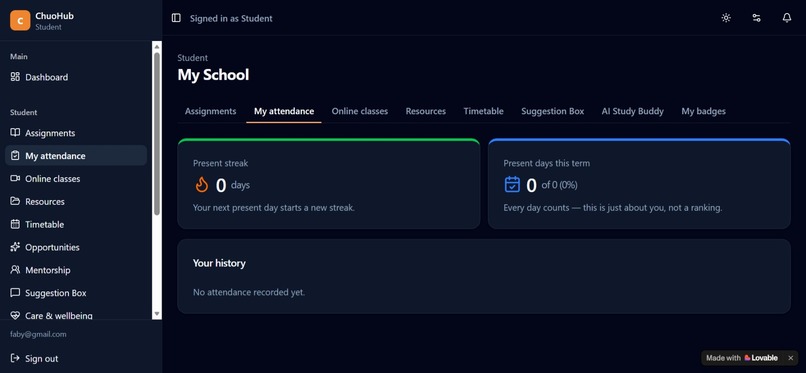Click the 'My School' heading

[213, 75]
